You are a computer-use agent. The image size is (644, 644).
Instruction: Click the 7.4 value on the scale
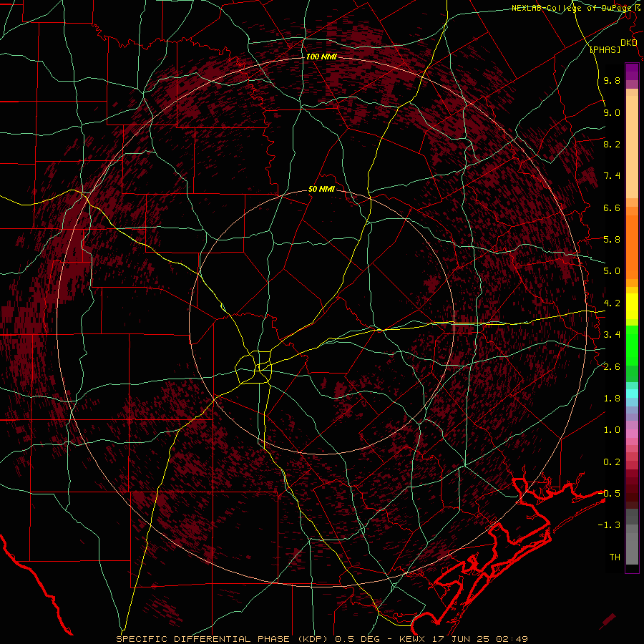pyautogui.click(x=612, y=176)
